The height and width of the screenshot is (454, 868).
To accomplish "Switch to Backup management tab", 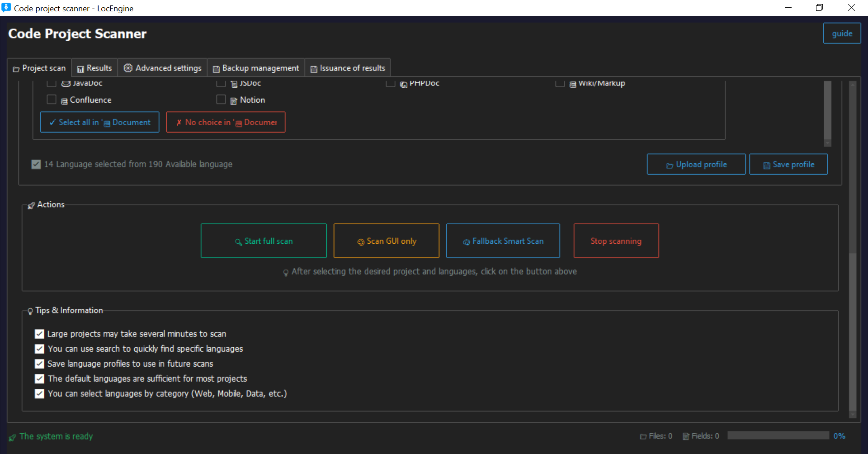I will (256, 68).
